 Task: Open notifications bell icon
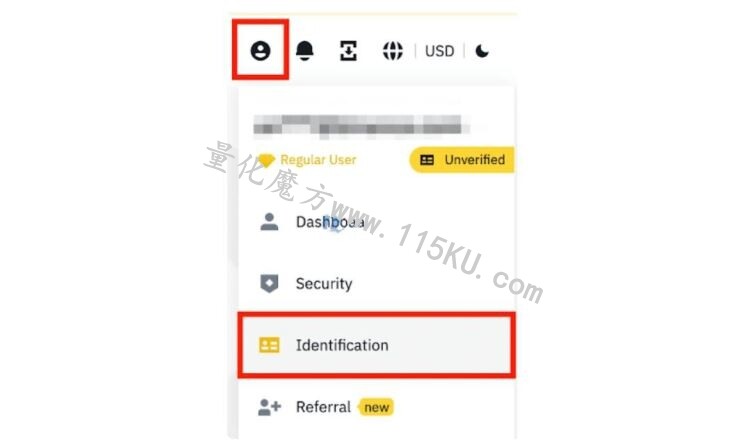[305, 50]
